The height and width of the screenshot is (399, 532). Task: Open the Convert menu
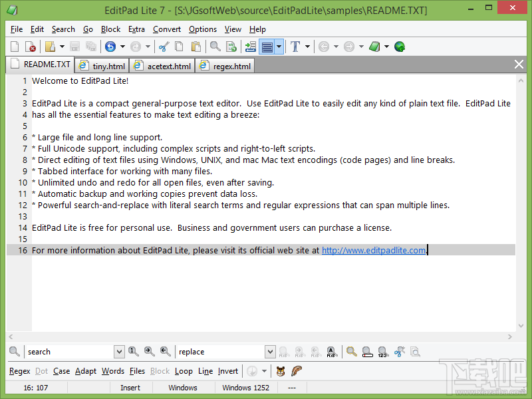(167, 29)
